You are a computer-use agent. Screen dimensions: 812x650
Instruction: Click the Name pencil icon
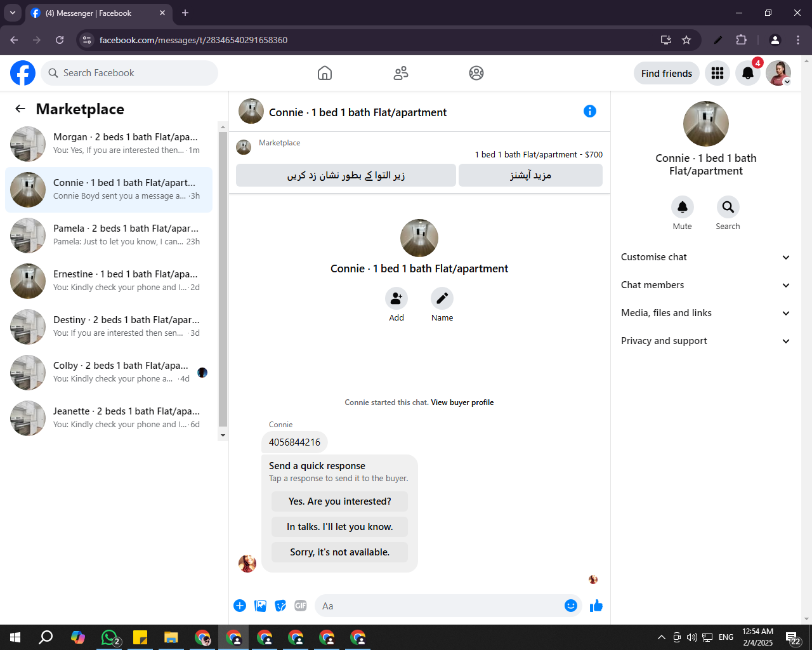pyautogui.click(x=442, y=298)
